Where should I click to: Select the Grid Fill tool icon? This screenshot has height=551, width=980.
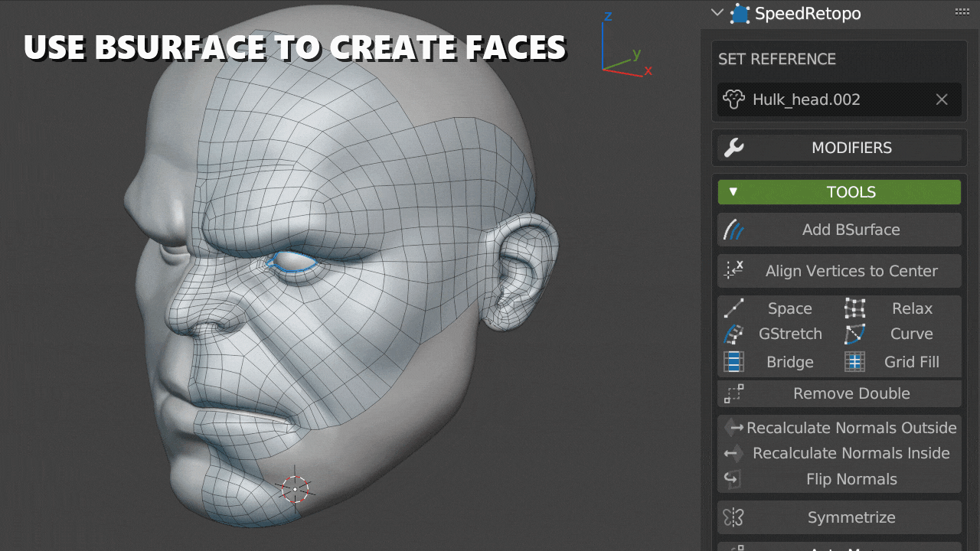(x=854, y=361)
